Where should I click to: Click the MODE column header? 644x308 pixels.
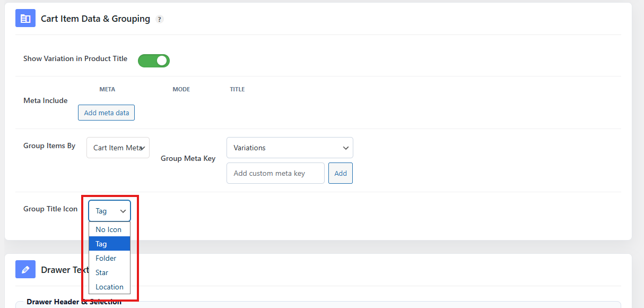pyautogui.click(x=181, y=89)
